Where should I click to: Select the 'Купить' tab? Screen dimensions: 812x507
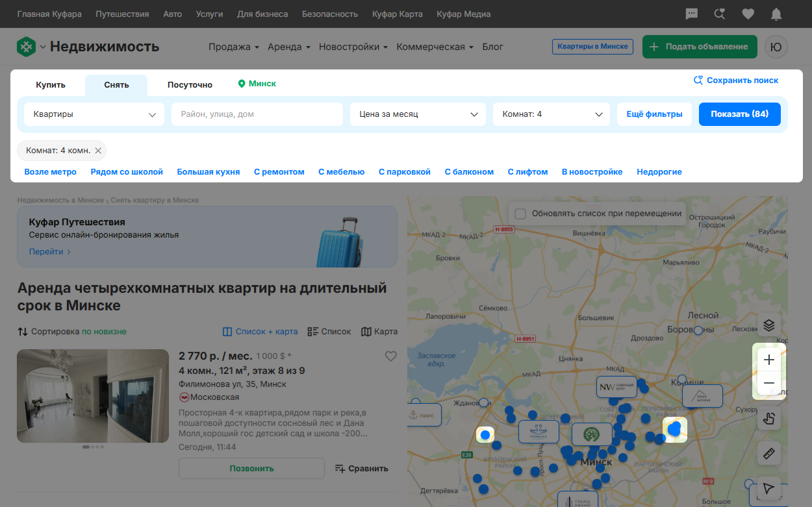coord(51,85)
